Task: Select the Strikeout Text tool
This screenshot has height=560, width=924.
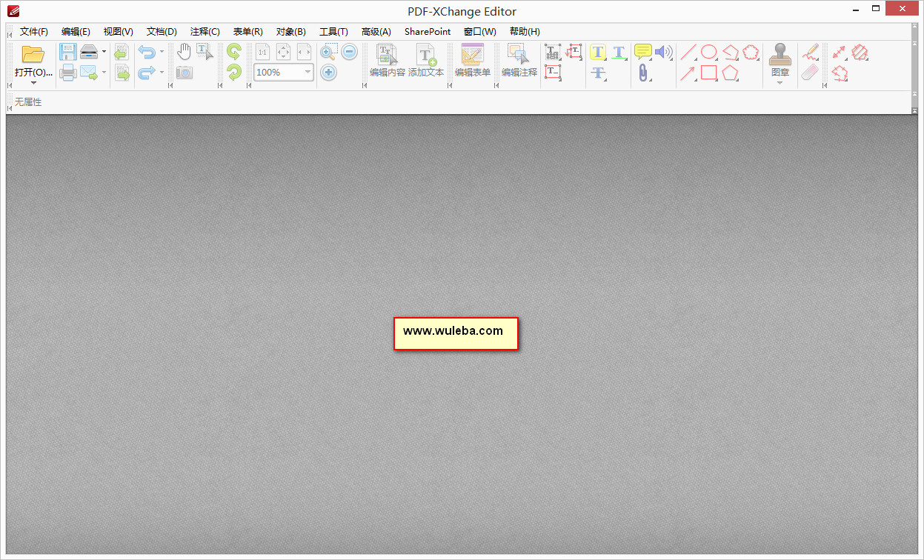Action: 598,73
